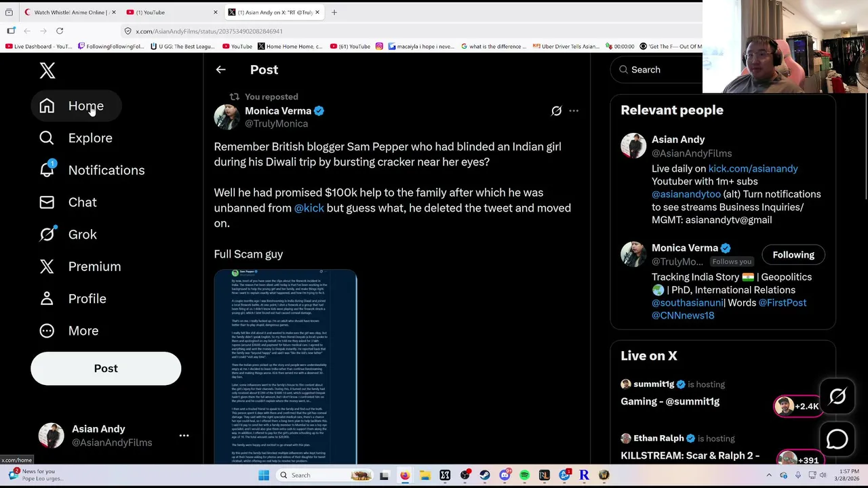Open Grok in the X sidebar

tap(68, 235)
